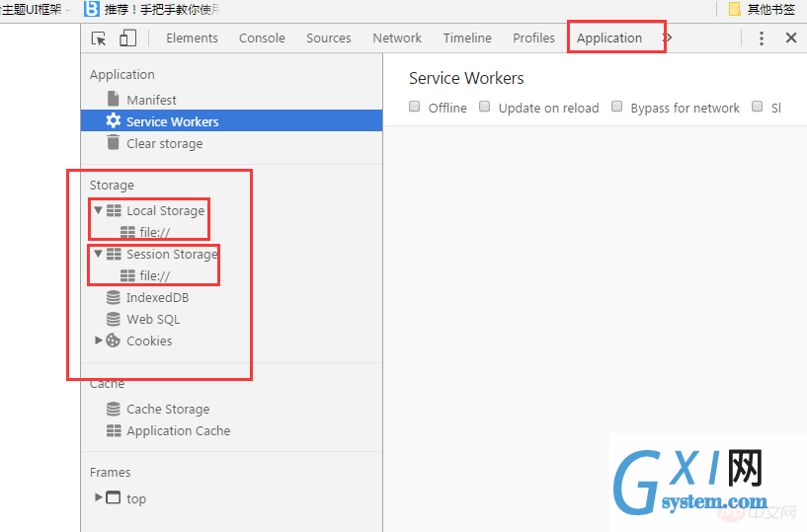The height and width of the screenshot is (532, 807).
Task: Open the Manifest item
Action: (151, 100)
